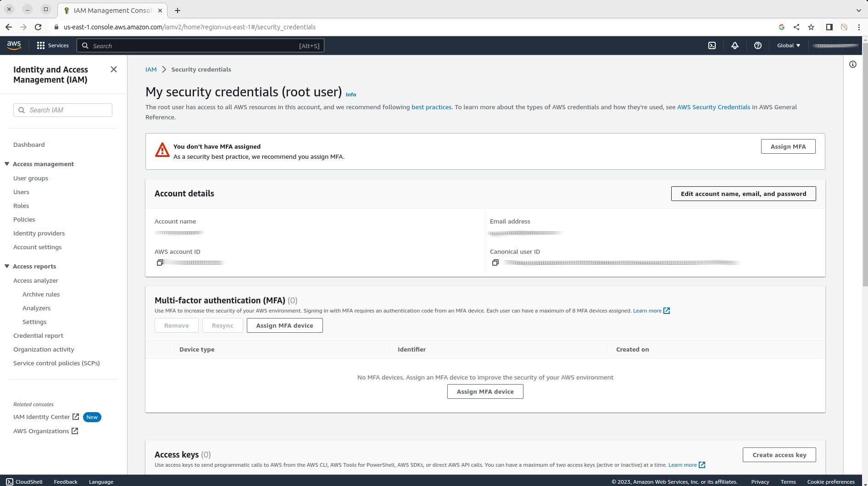This screenshot has width=868, height=486.
Task: Bookmark this page with the star icon
Action: (x=811, y=27)
